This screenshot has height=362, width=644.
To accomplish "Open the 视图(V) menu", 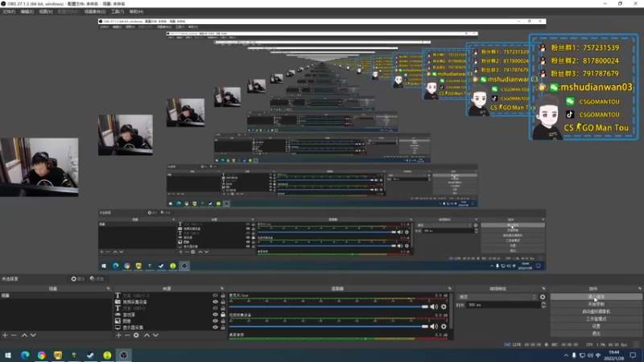I will coord(46,11).
